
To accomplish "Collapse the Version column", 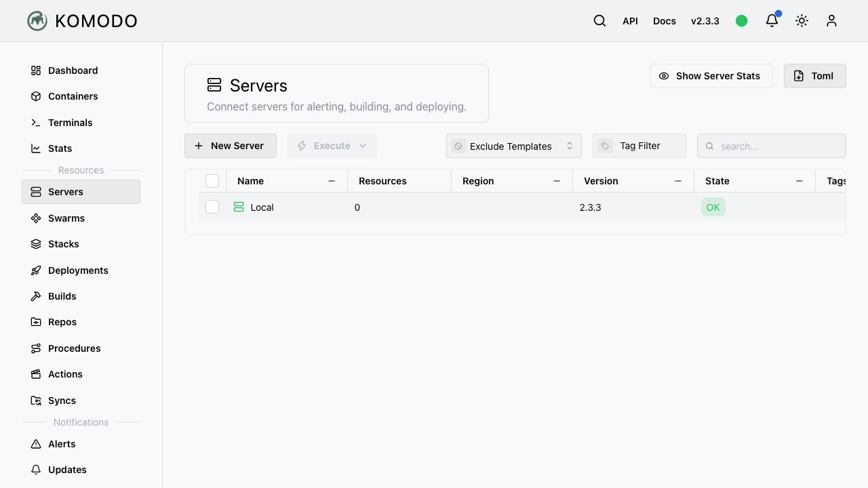I will [678, 181].
